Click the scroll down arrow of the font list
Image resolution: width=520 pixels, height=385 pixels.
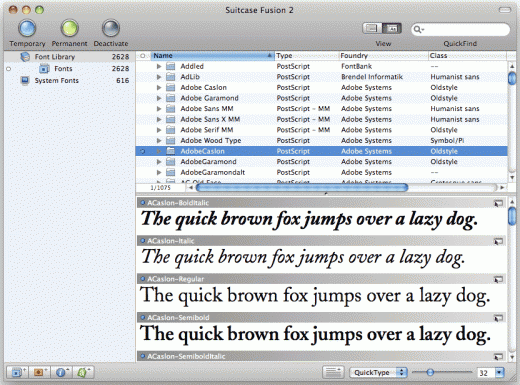pos(512,178)
